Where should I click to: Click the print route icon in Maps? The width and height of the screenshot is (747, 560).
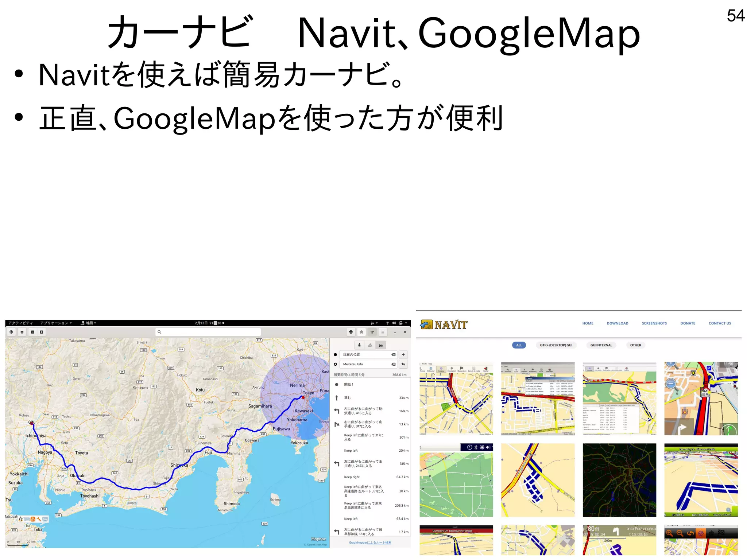point(351,332)
